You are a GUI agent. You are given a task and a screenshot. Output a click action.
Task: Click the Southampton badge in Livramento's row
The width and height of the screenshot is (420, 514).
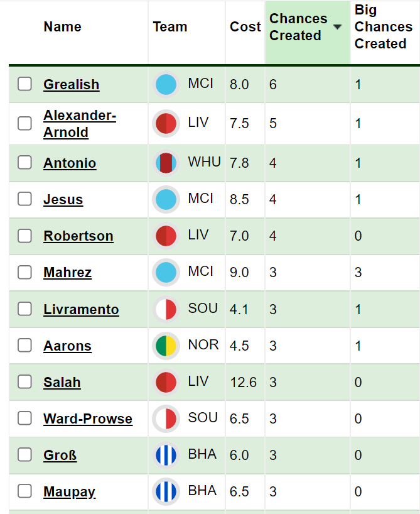166,309
